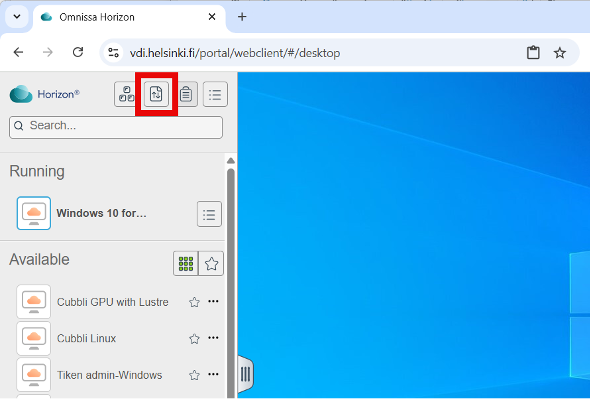Open more options for Cubbli Linux
The width and height of the screenshot is (590, 400).
tap(213, 338)
